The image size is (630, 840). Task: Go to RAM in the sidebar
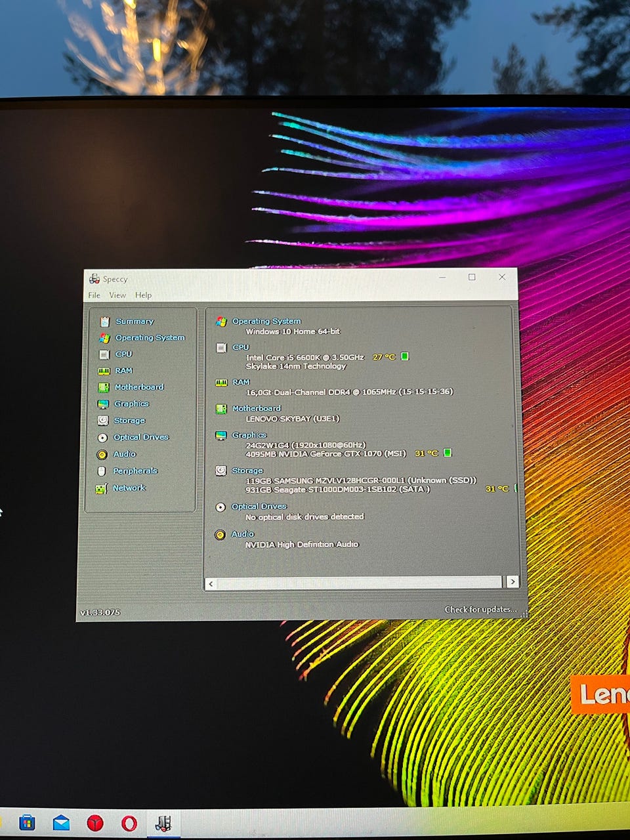click(124, 371)
